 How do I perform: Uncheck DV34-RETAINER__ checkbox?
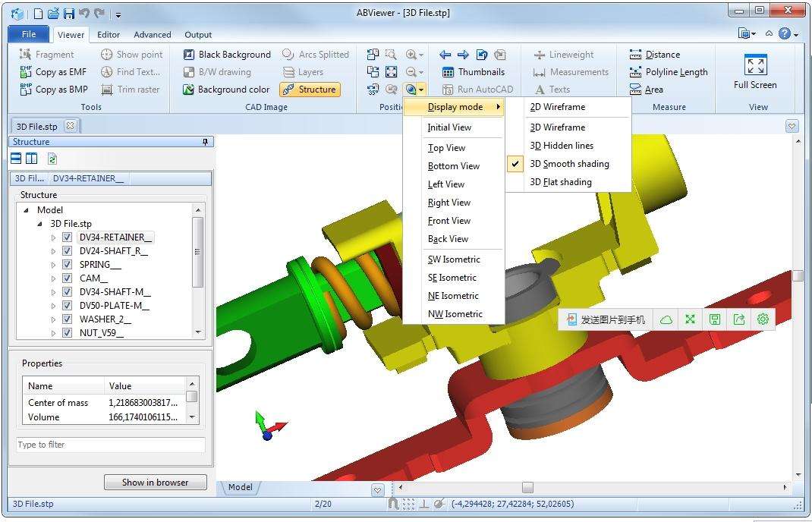click(x=67, y=237)
